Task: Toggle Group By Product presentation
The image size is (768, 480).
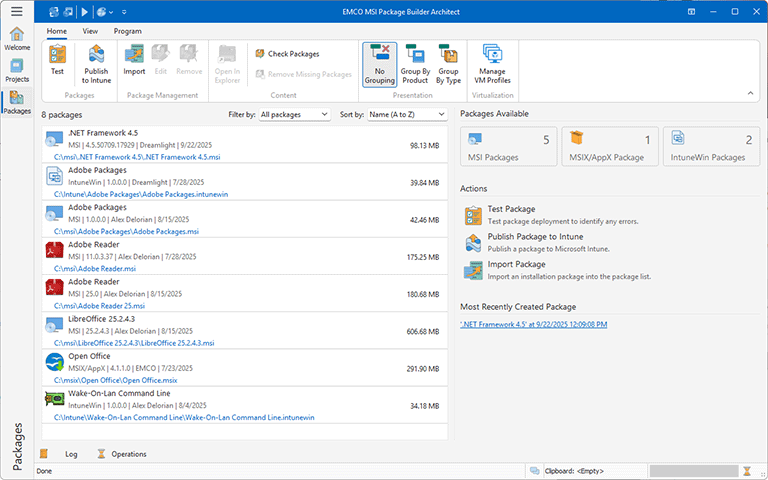Action: [x=414, y=64]
